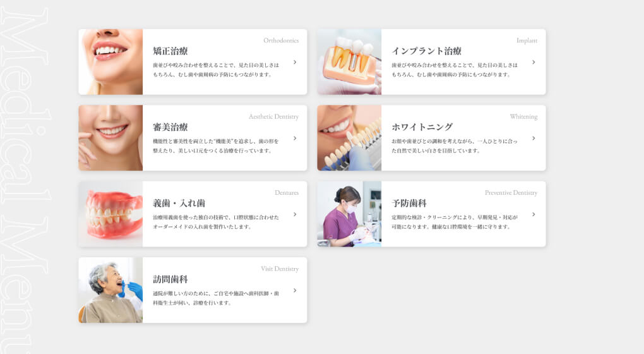Open the 審美治療 heading link
The width and height of the screenshot is (644, 354).
pos(170,127)
